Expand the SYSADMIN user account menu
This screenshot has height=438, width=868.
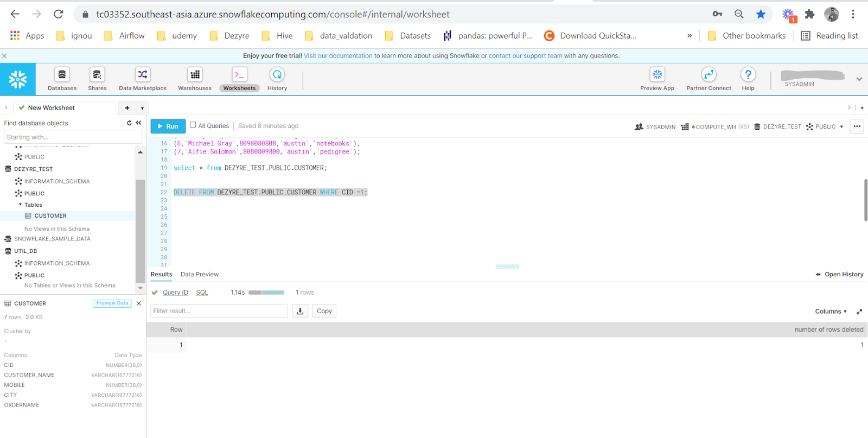pyautogui.click(x=859, y=79)
